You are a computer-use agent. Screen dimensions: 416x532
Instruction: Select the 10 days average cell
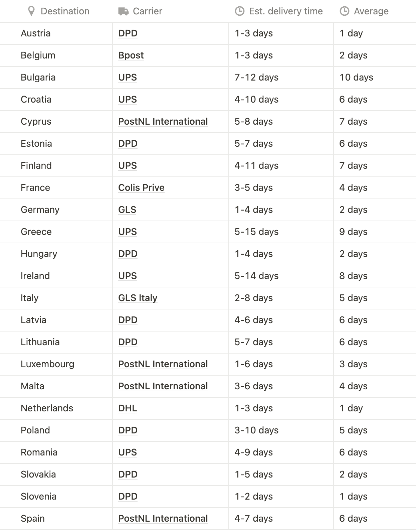373,78
